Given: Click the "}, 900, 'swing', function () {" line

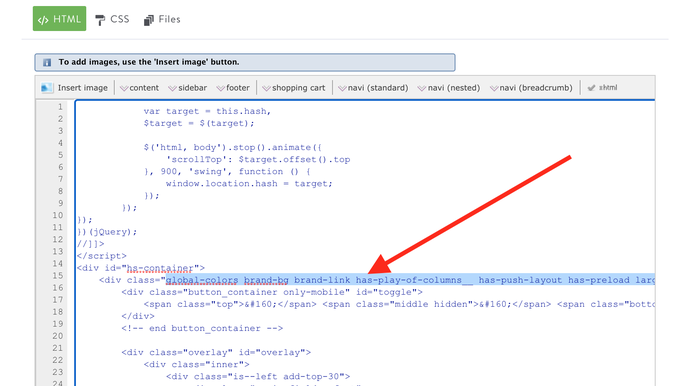Looking at the screenshot, I should point(227,172).
